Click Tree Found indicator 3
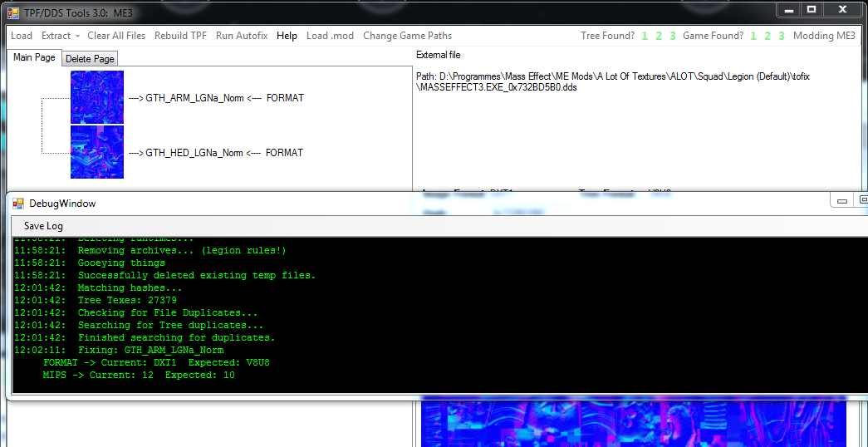The image size is (868, 447). [673, 36]
